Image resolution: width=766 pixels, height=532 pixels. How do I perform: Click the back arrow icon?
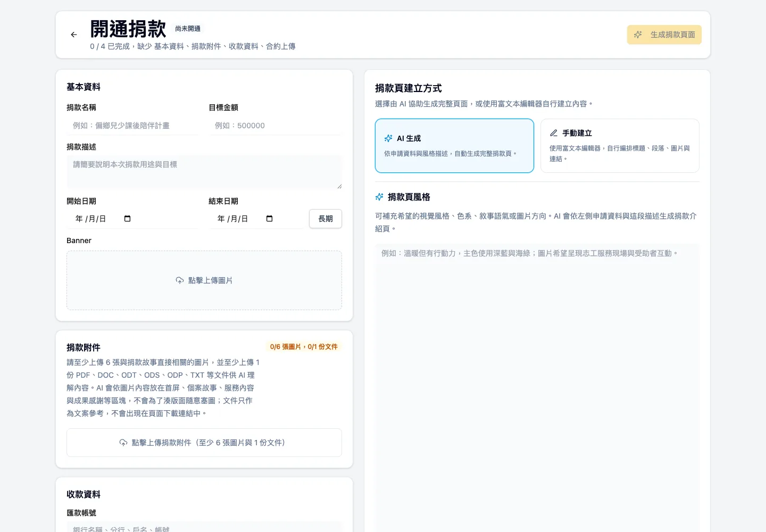click(x=74, y=35)
